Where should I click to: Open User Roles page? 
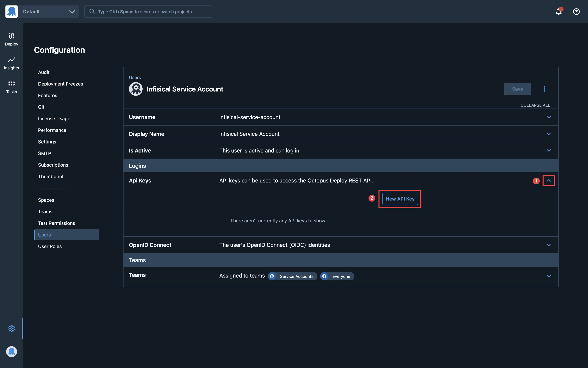tap(50, 246)
